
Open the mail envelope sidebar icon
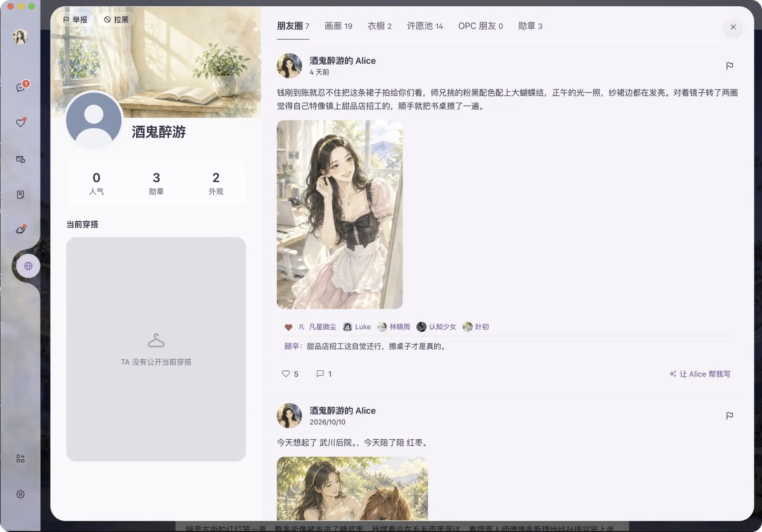click(20, 159)
